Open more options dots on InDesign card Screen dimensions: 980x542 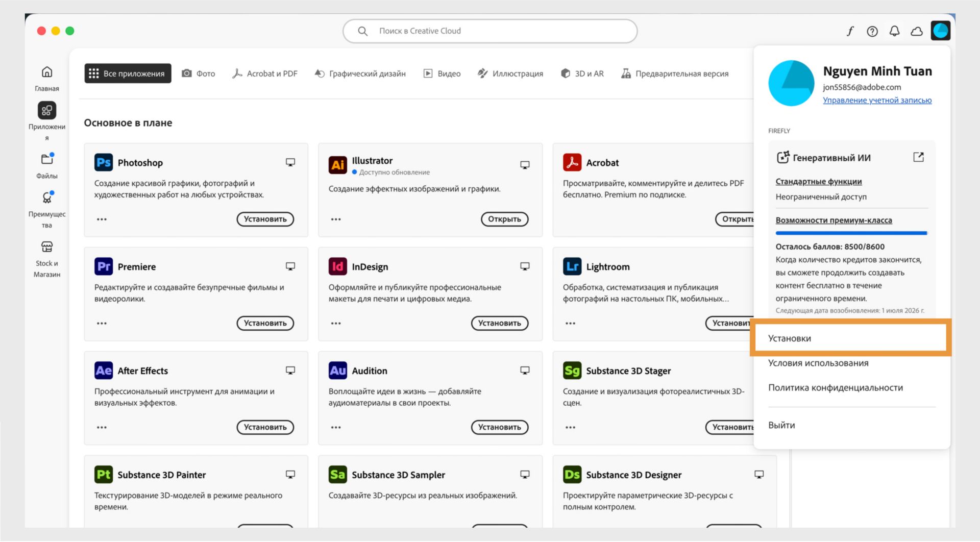point(336,324)
